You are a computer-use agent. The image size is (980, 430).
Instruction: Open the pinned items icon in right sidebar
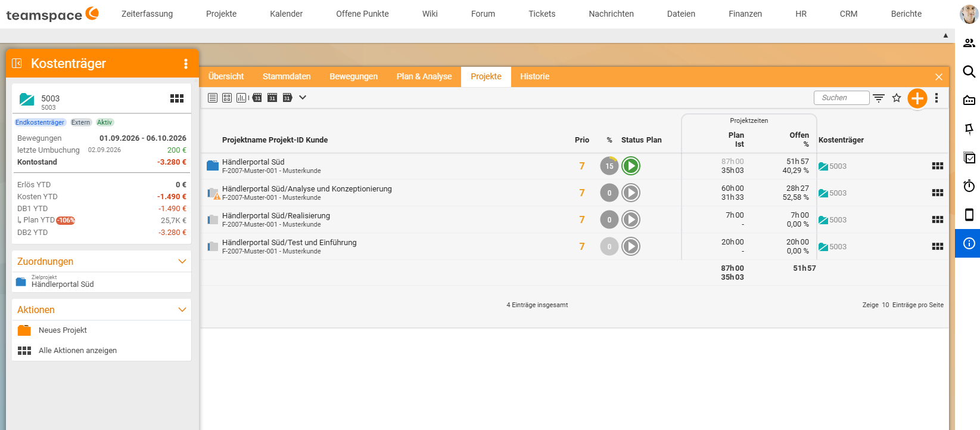(969, 129)
